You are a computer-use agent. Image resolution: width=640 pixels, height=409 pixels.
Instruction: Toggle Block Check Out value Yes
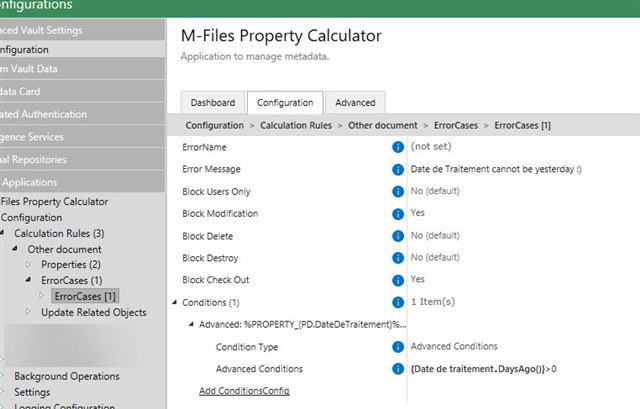[417, 280]
